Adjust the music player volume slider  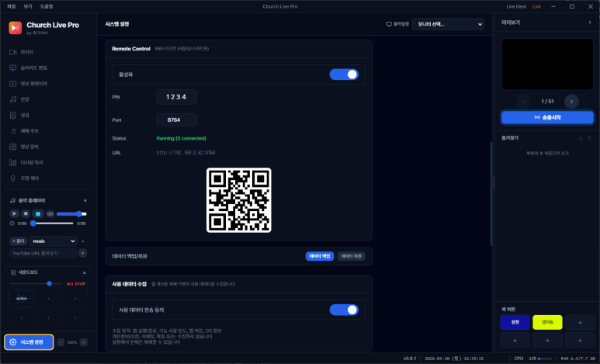[71, 214]
